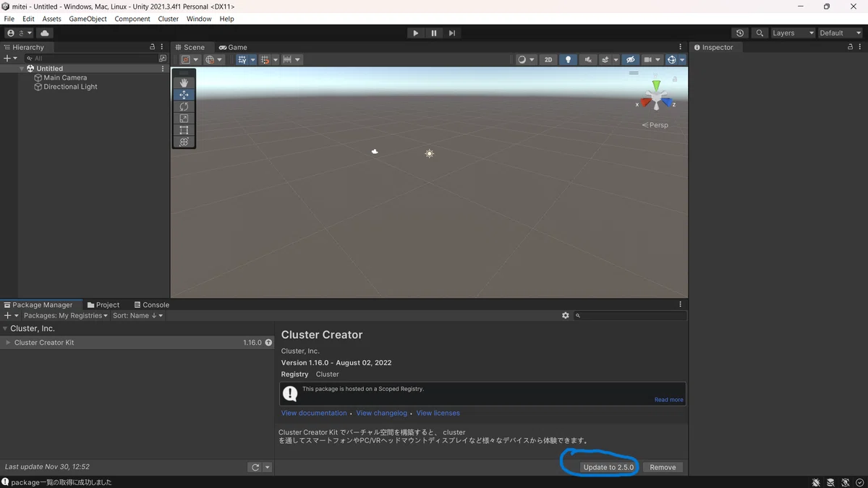Click the View changelog link
Viewport: 868px width, 488px height.
click(381, 414)
